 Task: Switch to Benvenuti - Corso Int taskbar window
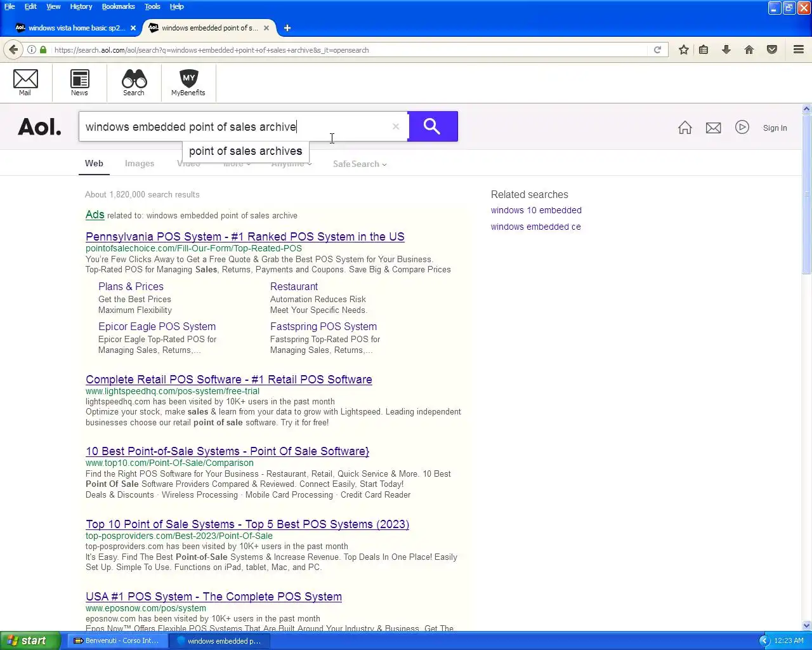tap(118, 640)
